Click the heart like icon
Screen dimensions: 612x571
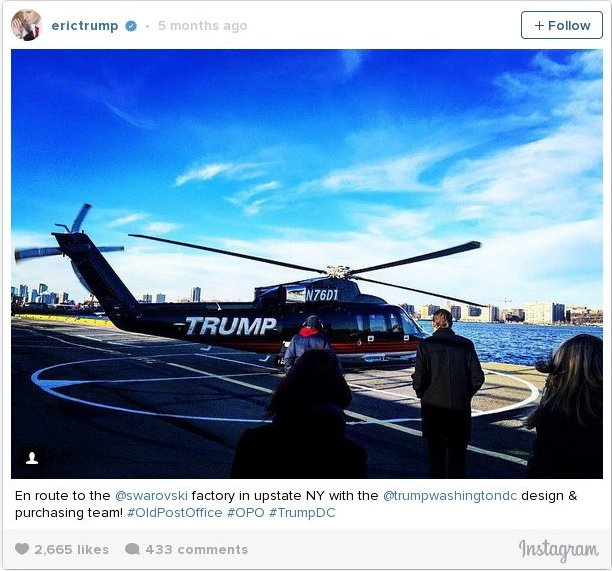[x=22, y=549]
